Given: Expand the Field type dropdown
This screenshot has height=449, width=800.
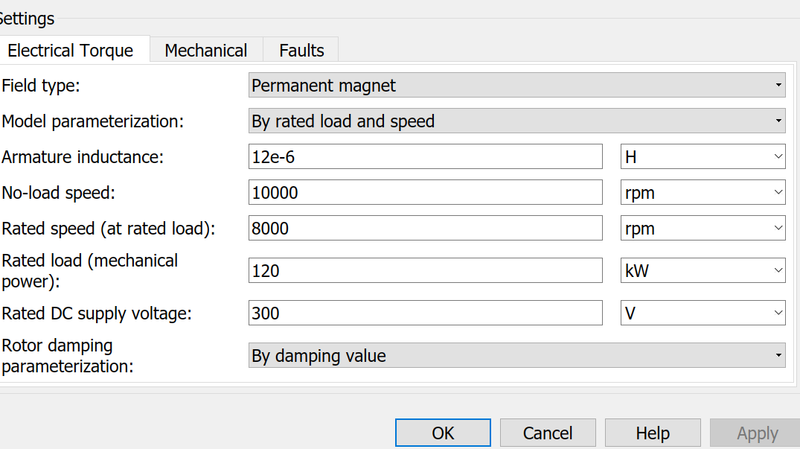Looking at the screenshot, I should [x=516, y=86].
